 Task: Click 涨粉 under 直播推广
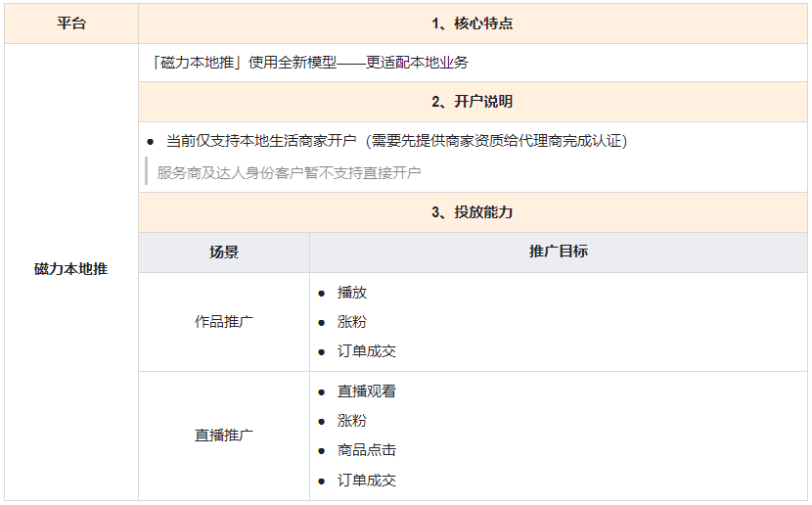(x=352, y=421)
